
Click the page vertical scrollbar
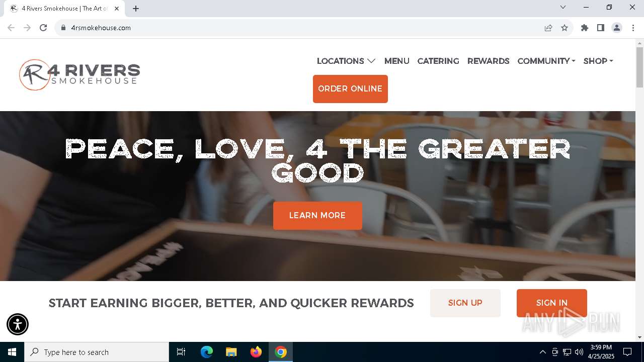pyautogui.click(x=639, y=68)
